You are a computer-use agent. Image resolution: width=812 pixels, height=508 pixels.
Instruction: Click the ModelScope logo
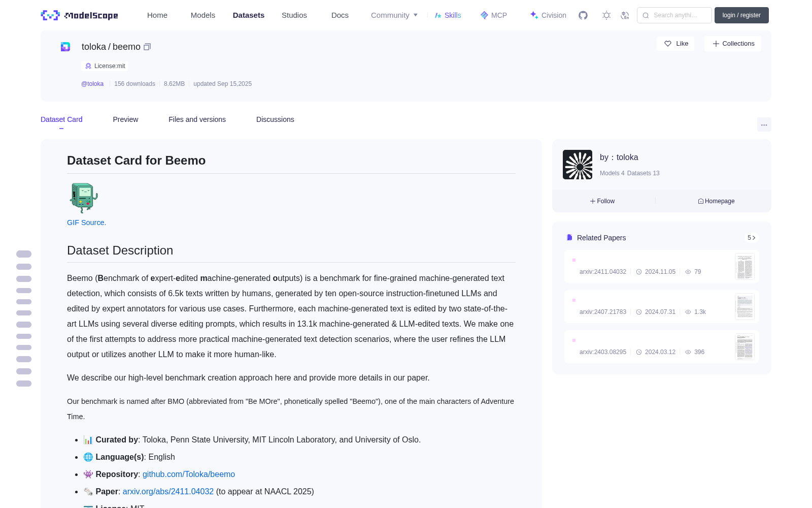tap(79, 15)
